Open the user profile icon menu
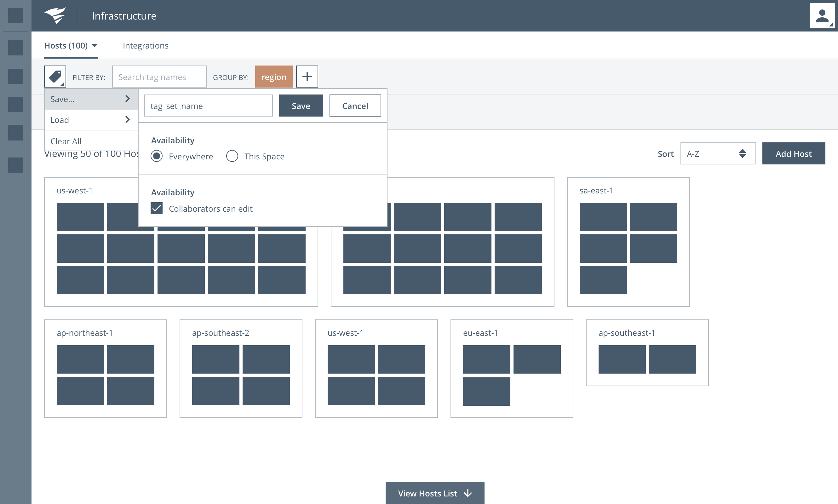The height and width of the screenshot is (504, 838). (821, 16)
